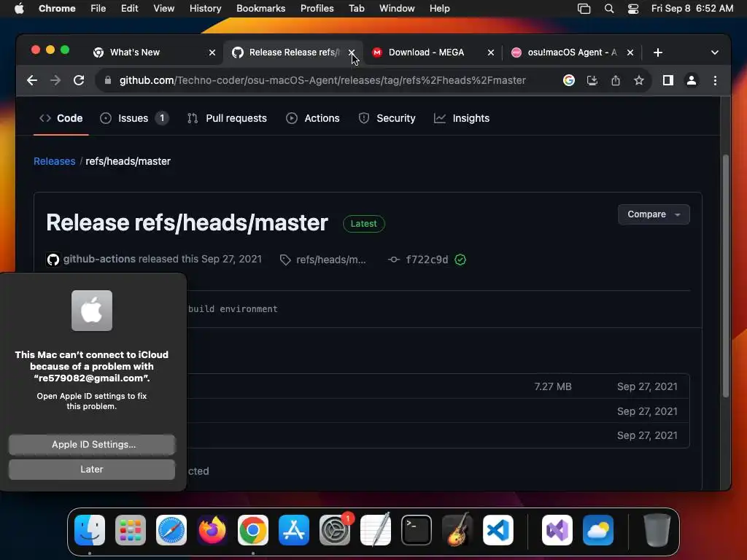Launch Firefox from the Dock
Screen dimensions: 747x560
click(x=212, y=530)
